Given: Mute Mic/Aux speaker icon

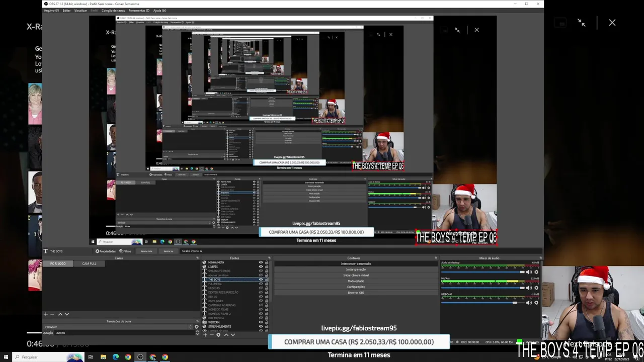Looking at the screenshot, I should coord(529,288).
